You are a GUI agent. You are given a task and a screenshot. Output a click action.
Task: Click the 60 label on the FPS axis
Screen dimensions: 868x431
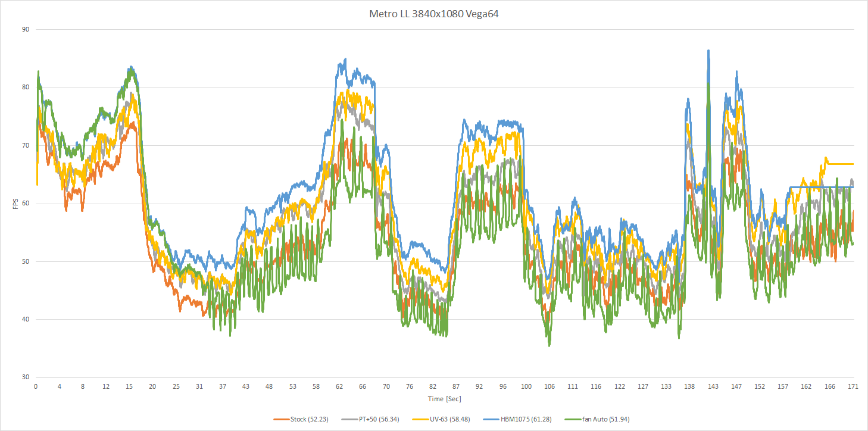[26, 204]
